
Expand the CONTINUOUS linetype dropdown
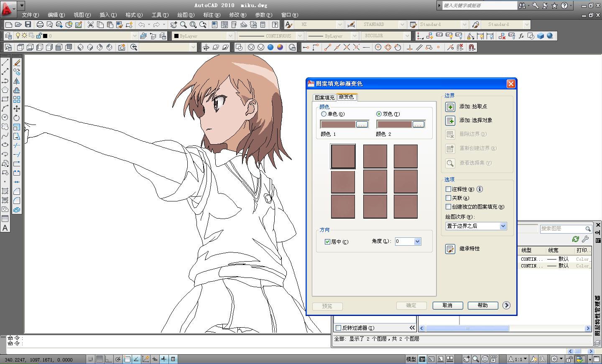point(299,36)
